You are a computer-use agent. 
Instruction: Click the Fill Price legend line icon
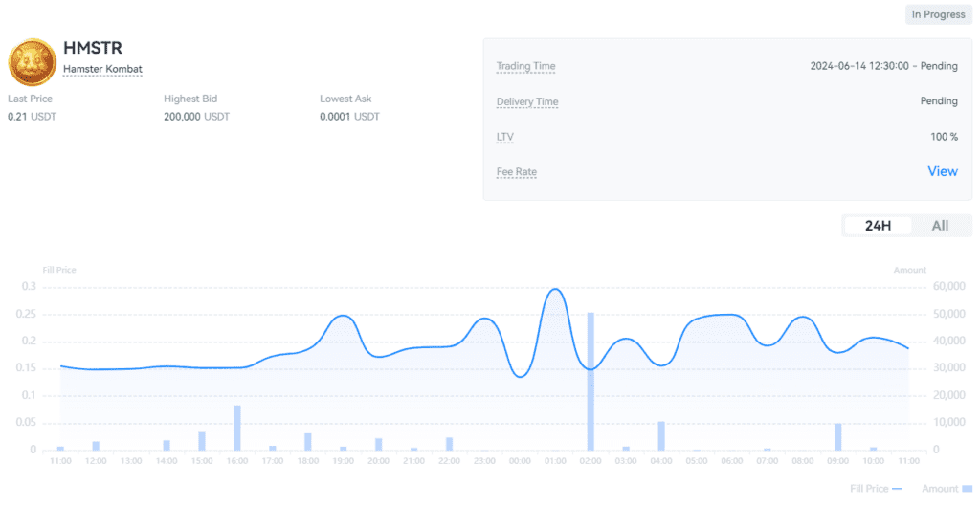tap(896, 489)
